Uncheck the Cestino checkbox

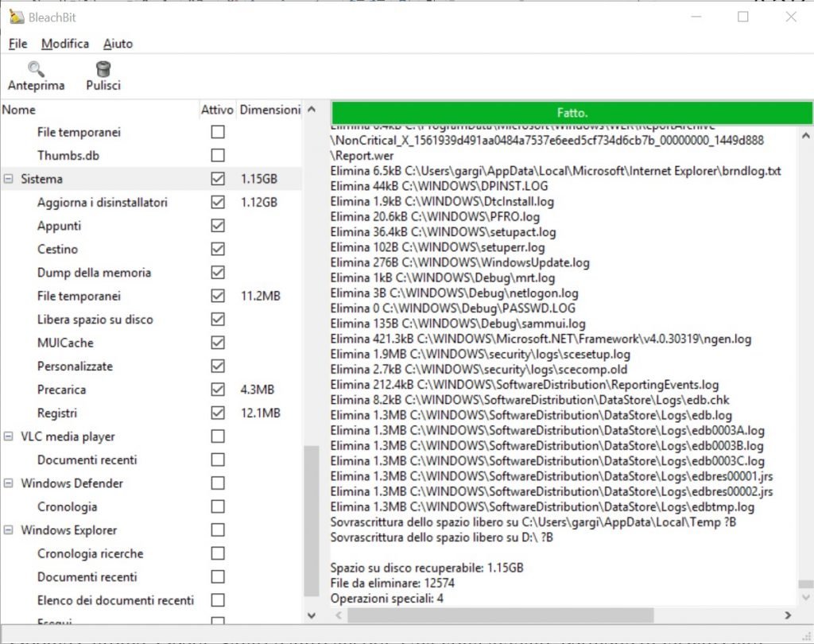pyautogui.click(x=217, y=250)
